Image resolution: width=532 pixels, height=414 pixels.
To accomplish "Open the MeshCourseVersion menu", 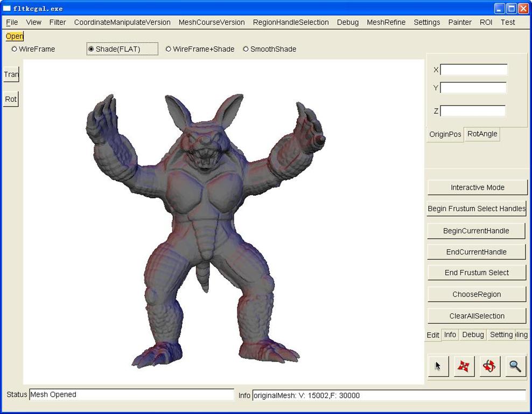I will [212, 23].
